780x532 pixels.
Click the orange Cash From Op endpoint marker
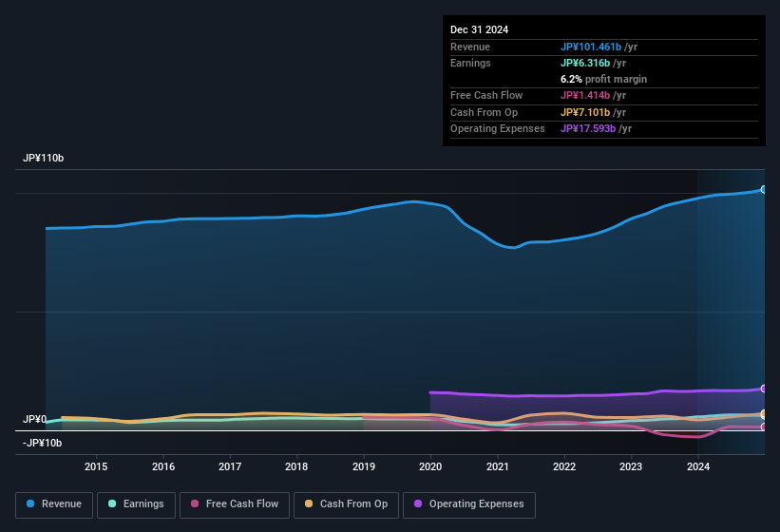tap(764, 413)
